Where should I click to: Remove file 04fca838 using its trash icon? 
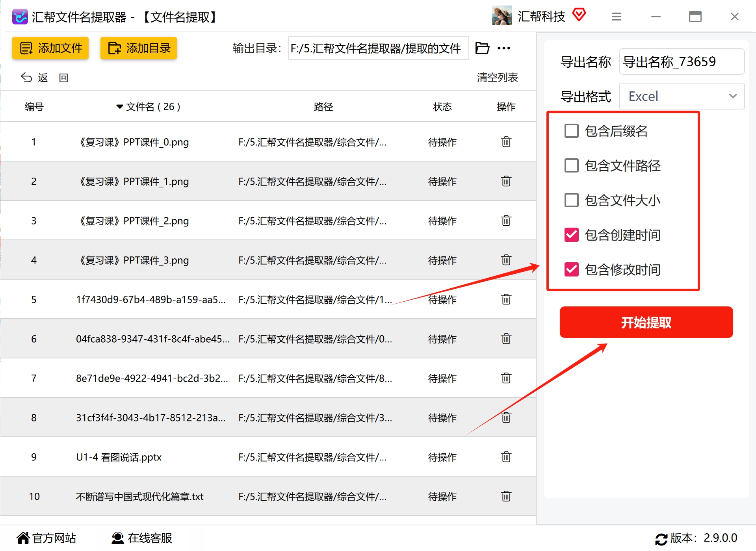[x=506, y=339]
